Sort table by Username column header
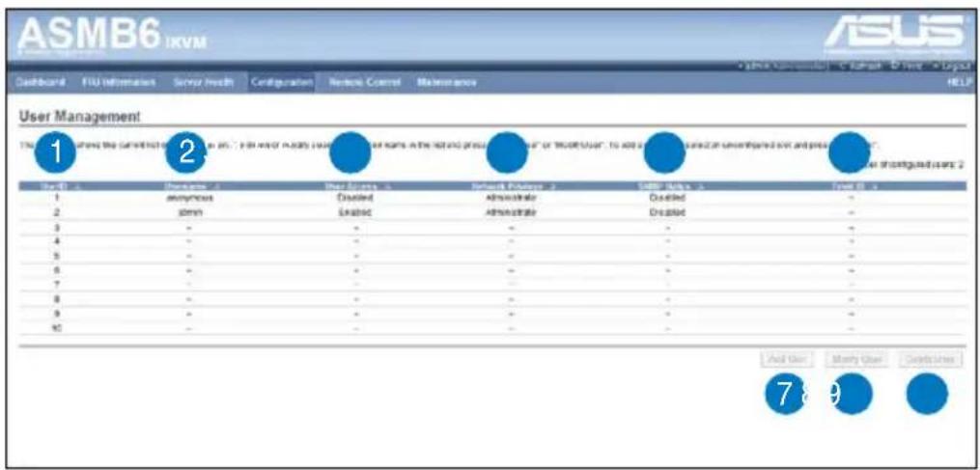 coord(190,185)
